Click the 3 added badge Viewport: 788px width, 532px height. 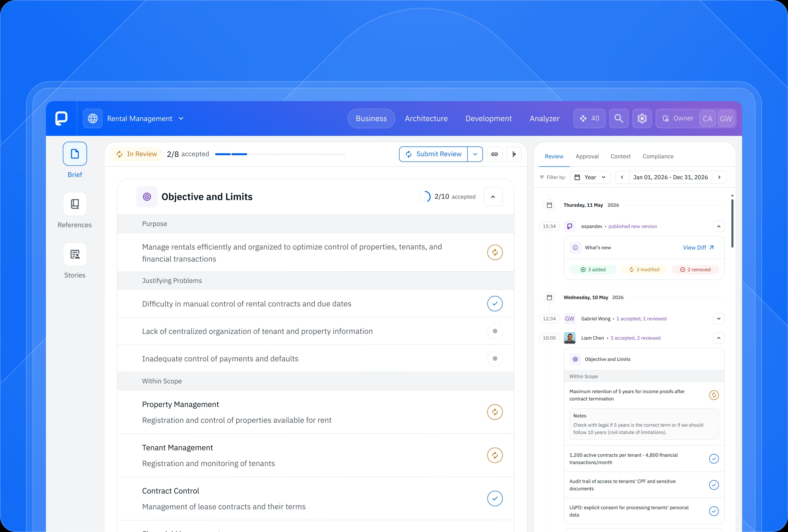pyautogui.click(x=593, y=270)
